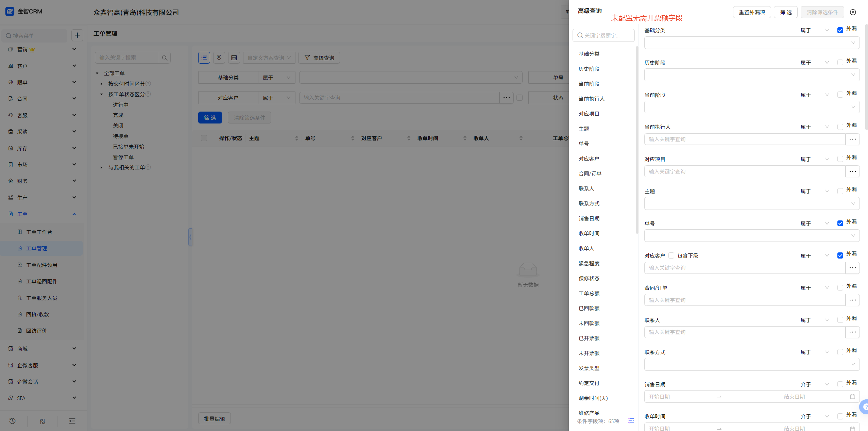Click 筛选 button in advanced query header
This screenshot has width=868, height=431.
786,12
